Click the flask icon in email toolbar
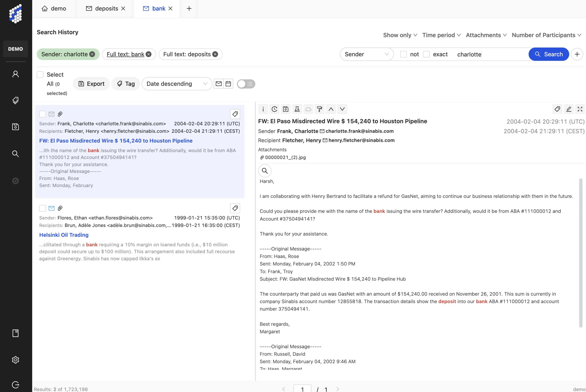This screenshot has width=586, height=392. tap(297, 109)
